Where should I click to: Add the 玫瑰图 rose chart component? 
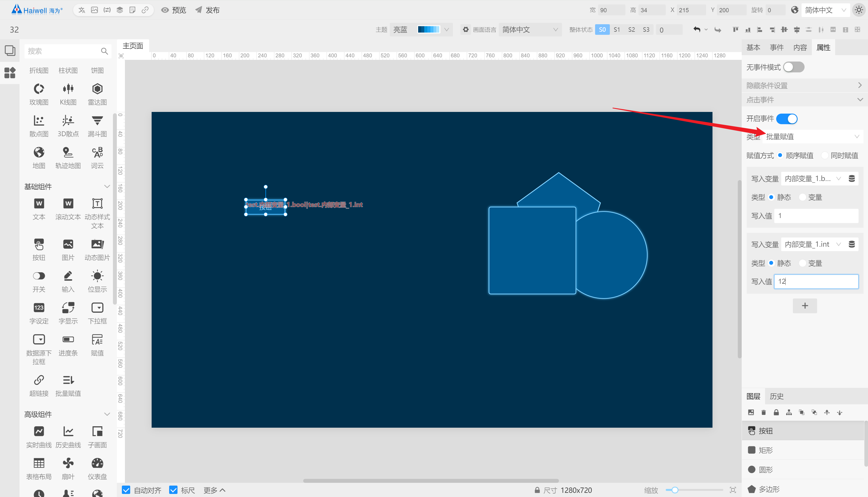pos(39,94)
